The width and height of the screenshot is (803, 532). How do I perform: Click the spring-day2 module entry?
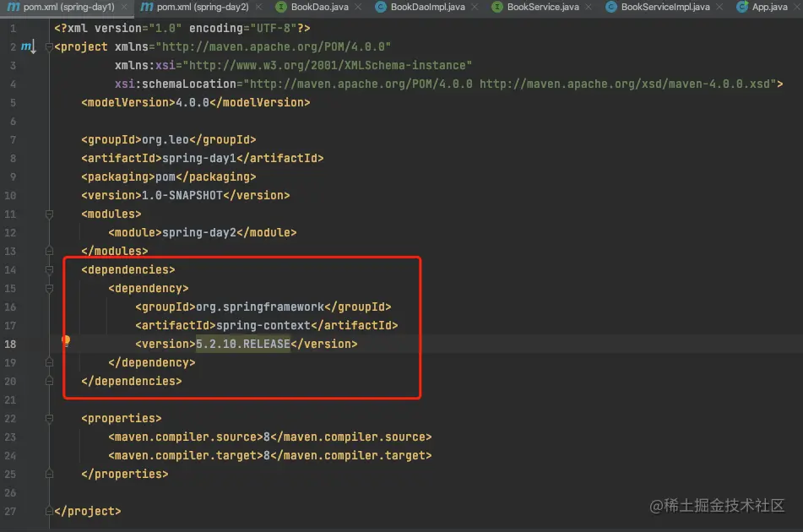(x=199, y=232)
